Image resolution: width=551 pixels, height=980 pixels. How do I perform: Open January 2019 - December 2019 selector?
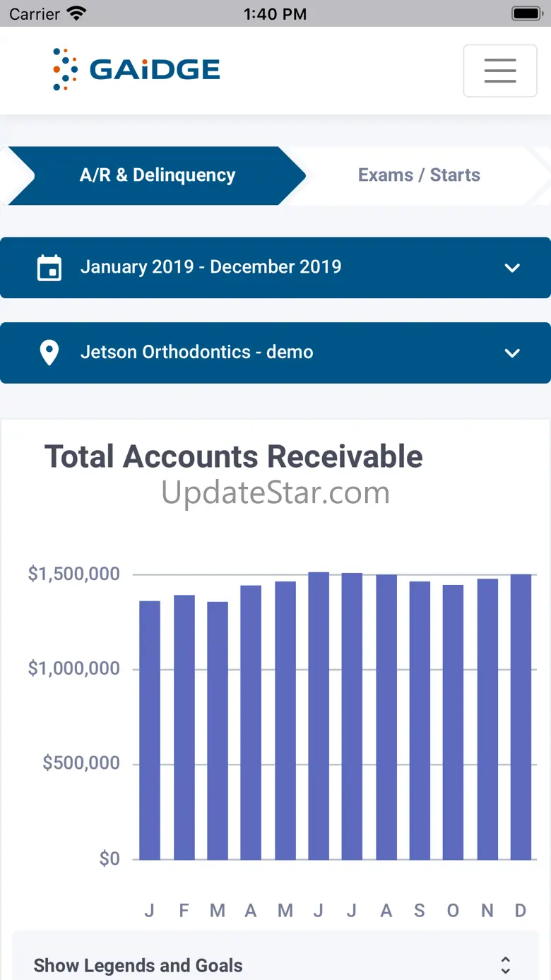211,267
